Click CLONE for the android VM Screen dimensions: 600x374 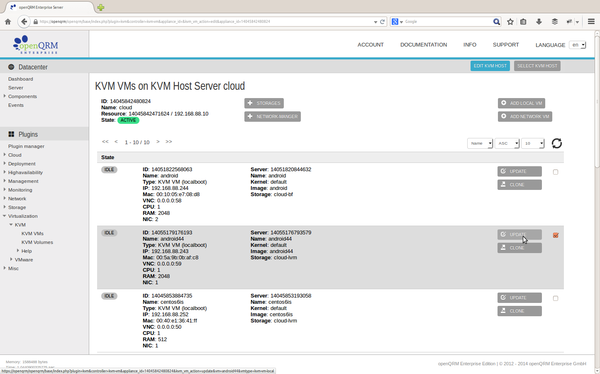(x=519, y=185)
